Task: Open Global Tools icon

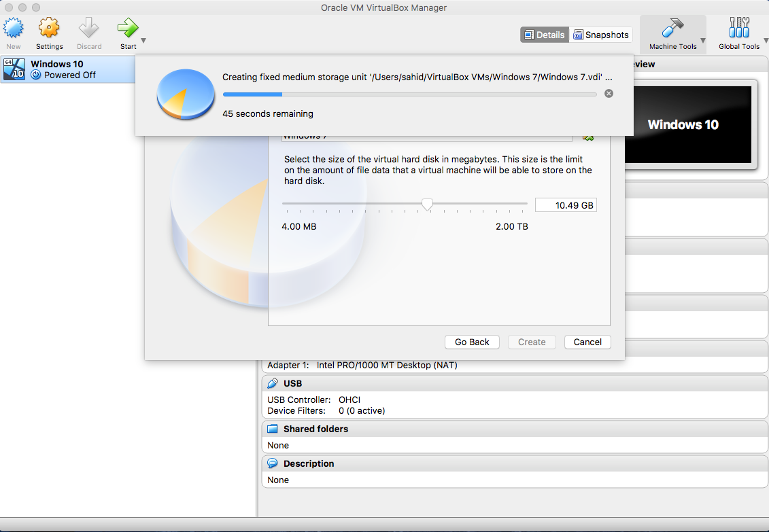Action: point(738,28)
